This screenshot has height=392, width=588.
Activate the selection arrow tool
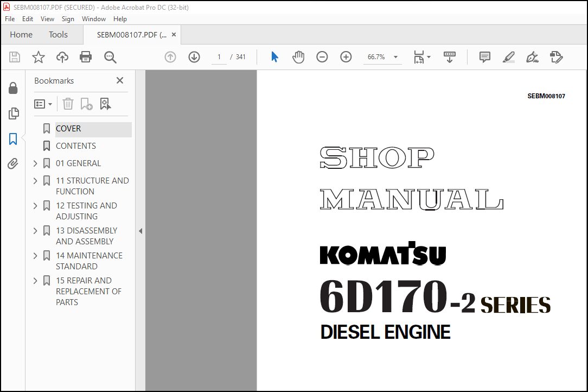point(275,57)
